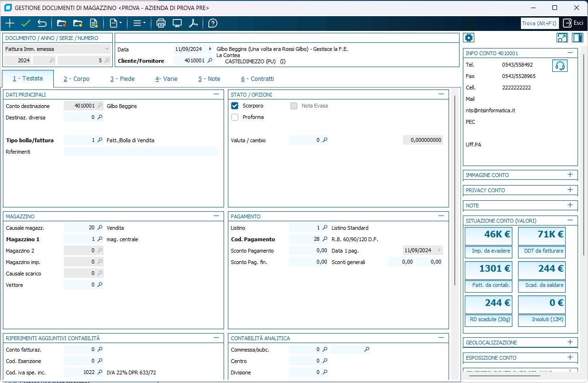Uncheck the Scorporo checkbox
This screenshot has width=588, height=383.
pyautogui.click(x=235, y=106)
